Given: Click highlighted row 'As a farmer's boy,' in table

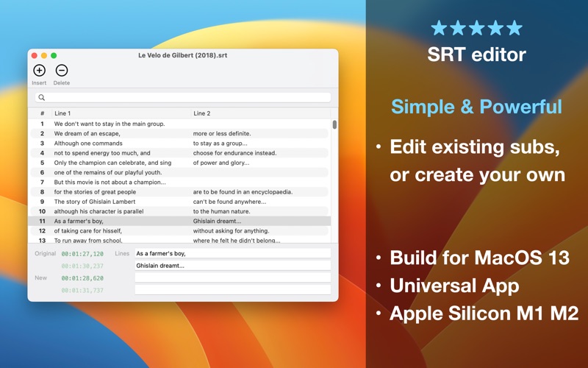Looking at the screenshot, I should 179,222.
